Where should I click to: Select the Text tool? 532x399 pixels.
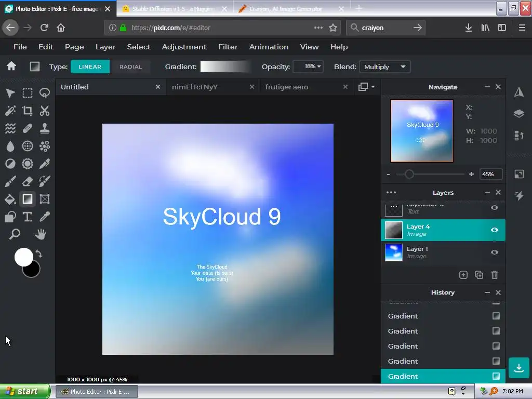(x=28, y=217)
